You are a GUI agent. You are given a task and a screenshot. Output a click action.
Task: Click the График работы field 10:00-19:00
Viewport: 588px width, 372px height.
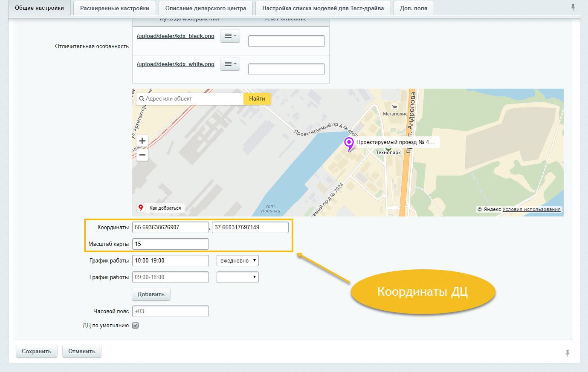coord(171,260)
